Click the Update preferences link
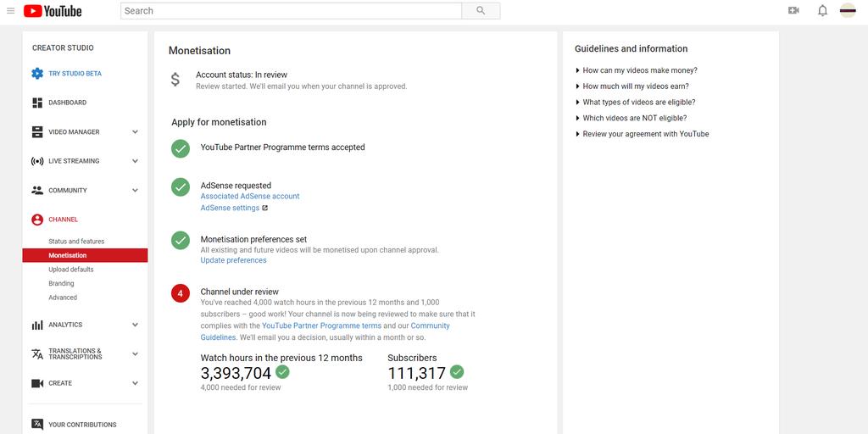Viewport: 868px width, 434px height. coord(233,260)
